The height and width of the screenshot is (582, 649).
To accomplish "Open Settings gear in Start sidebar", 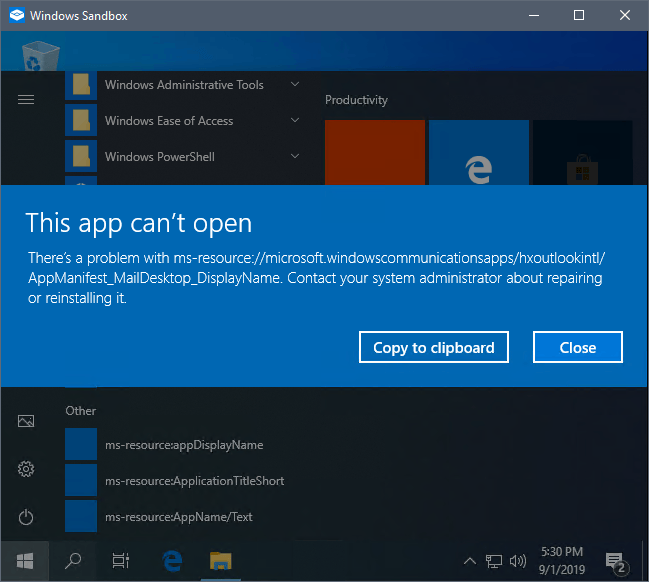I will pyautogui.click(x=26, y=469).
